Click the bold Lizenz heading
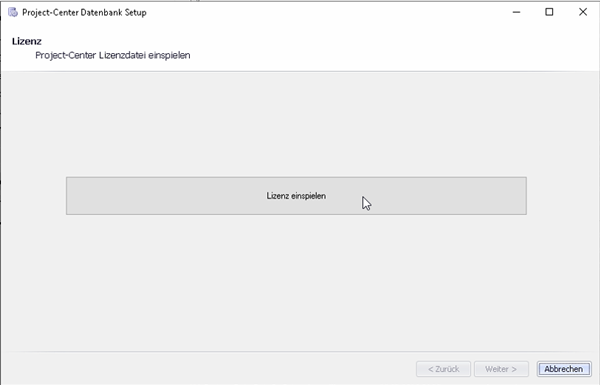Image resolution: width=600 pixels, height=385 pixels. coord(27,41)
